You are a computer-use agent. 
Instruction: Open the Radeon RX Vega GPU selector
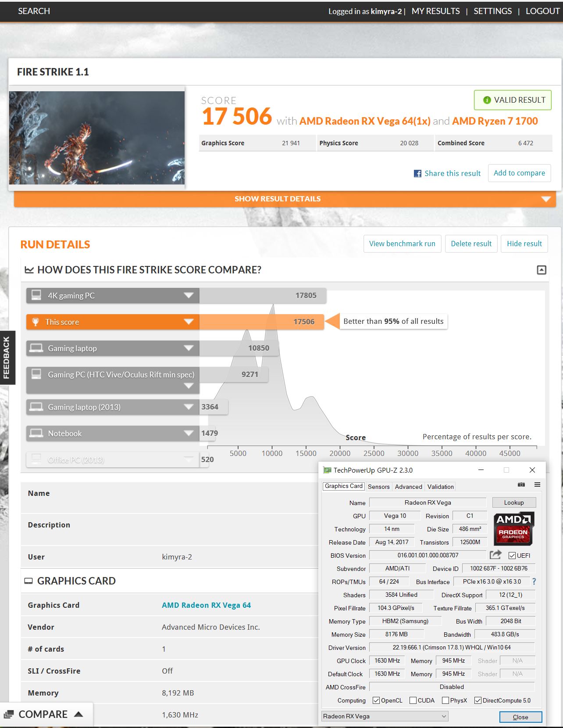click(x=385, y=716)
